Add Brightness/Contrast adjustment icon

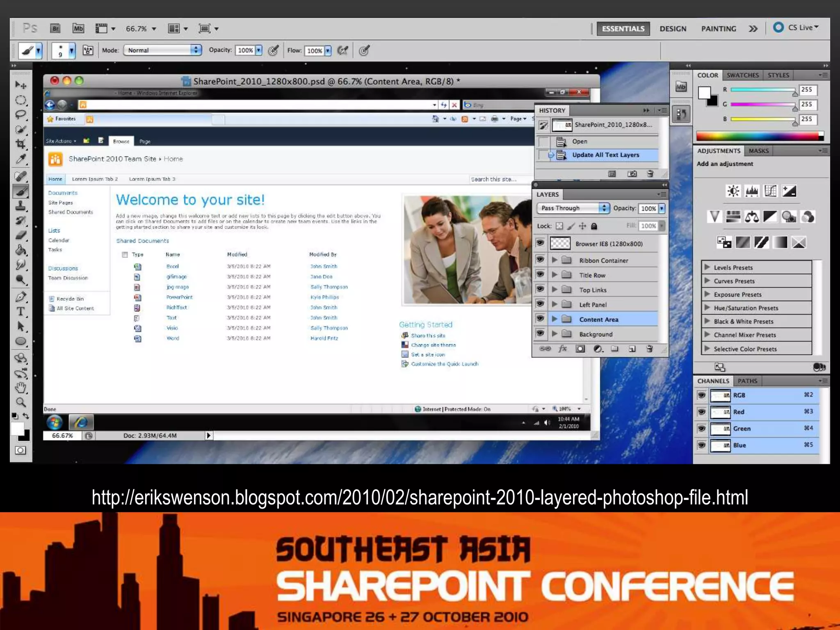733,191
